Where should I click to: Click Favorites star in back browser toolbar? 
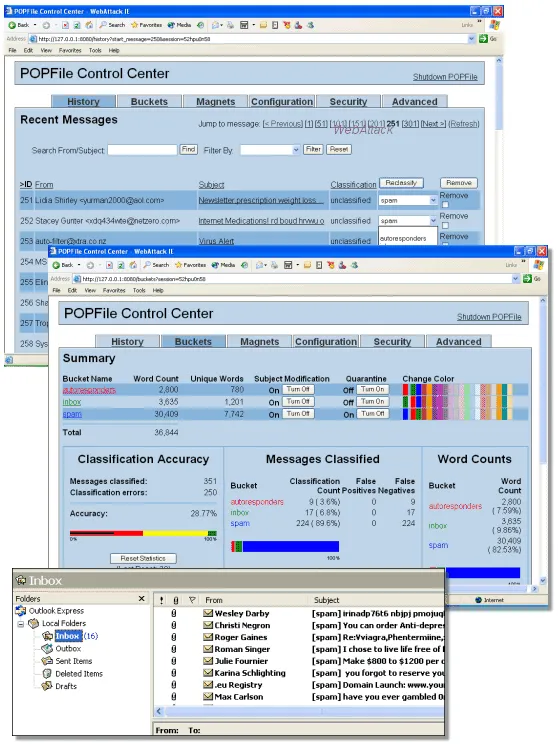[134, 25]
